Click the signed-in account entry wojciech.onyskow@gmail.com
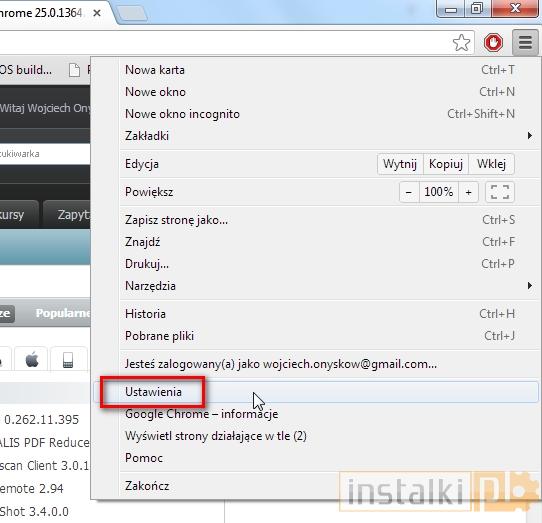 pos(316,364)
